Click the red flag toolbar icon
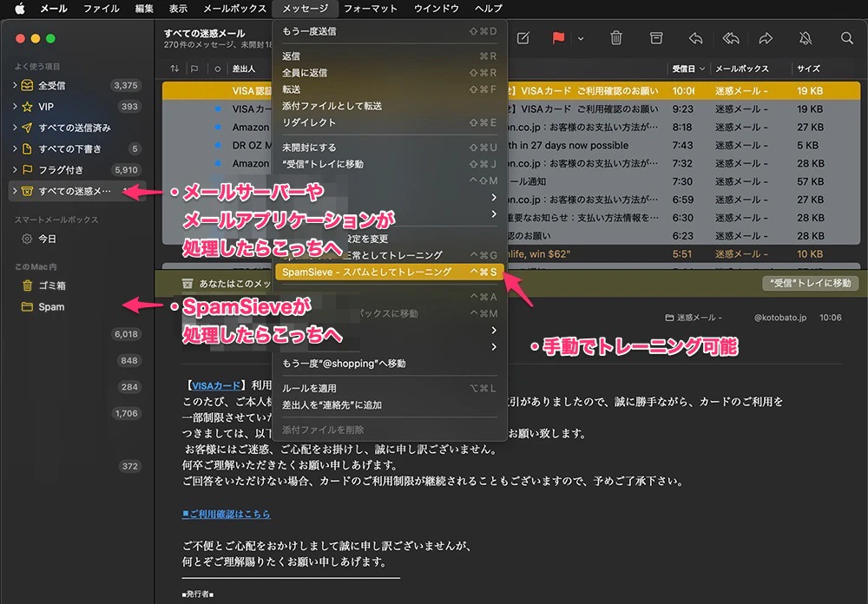This screenshot has height=604, width=868. (x=558, y=38)
